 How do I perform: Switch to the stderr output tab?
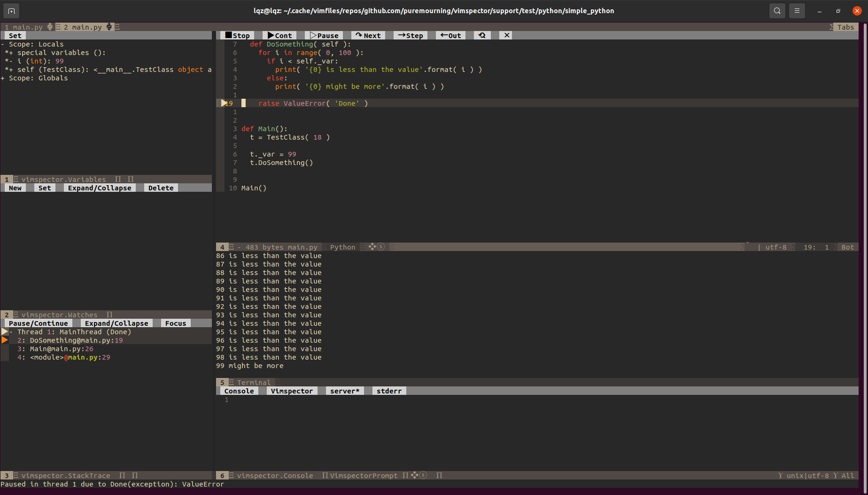389,391
